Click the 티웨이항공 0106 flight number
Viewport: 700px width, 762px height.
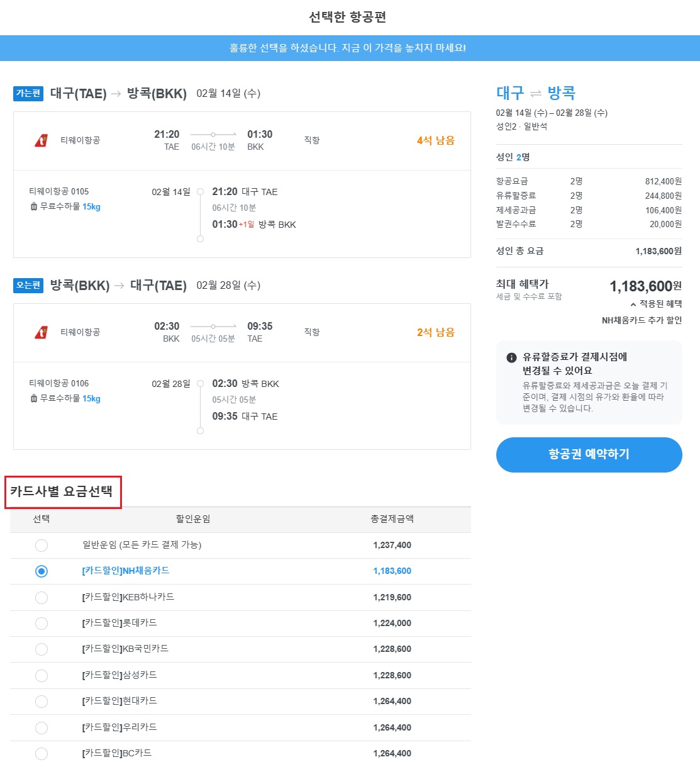click(59, 383)
